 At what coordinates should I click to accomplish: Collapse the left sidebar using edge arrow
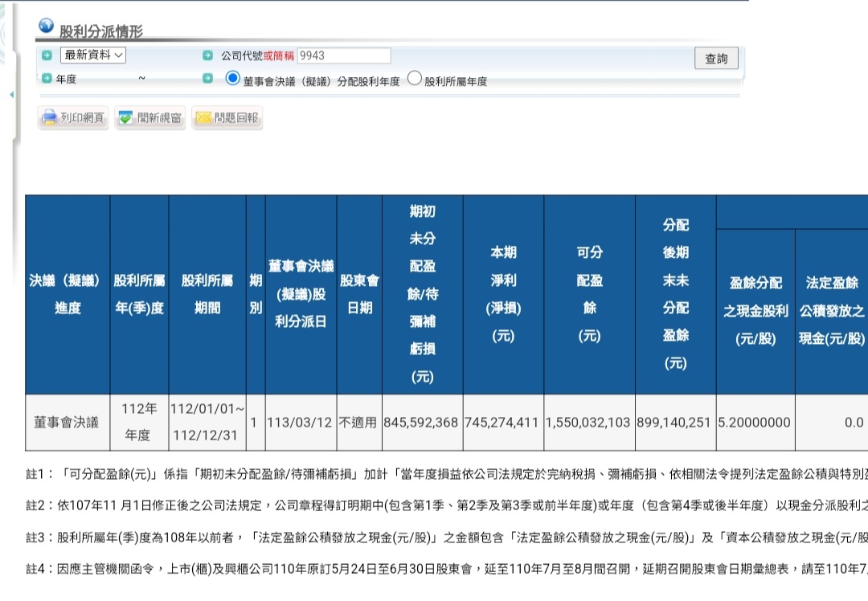(11, 95)
